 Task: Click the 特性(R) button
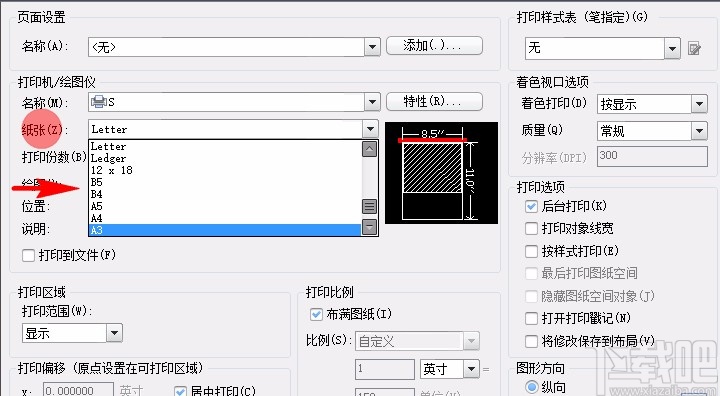point(434,102)
